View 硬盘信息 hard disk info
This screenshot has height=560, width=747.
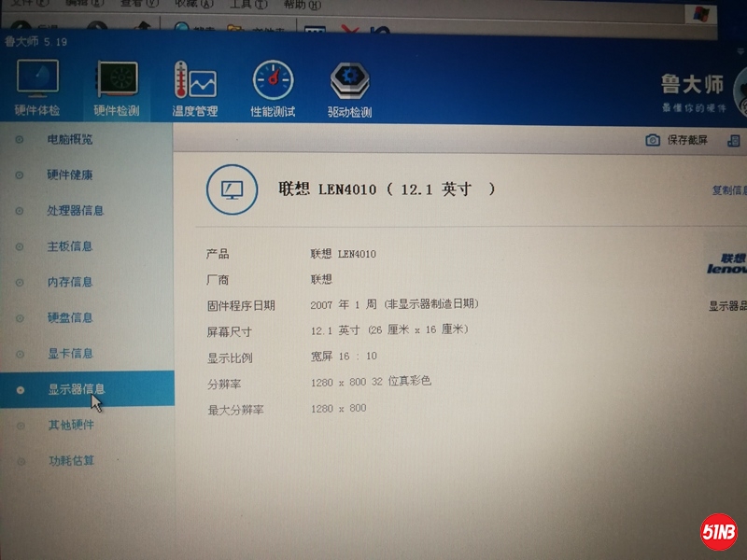point(70,317)
